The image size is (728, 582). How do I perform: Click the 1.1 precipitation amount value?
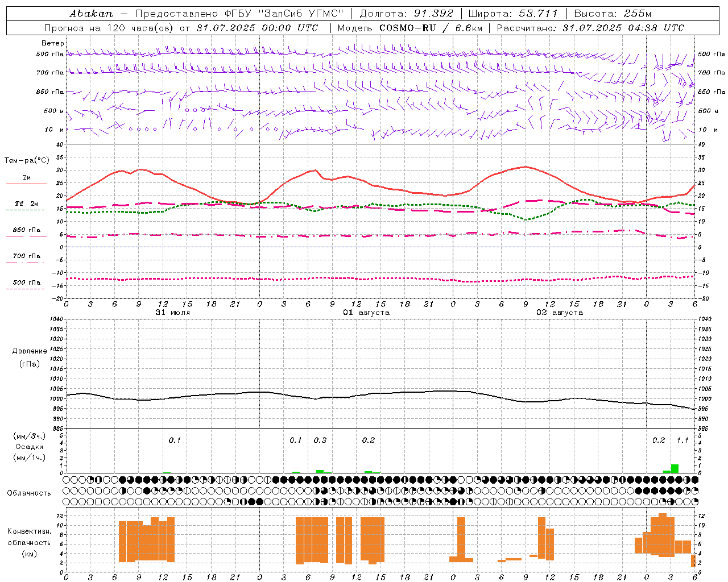pyautogui.click(x=682, y=440)
